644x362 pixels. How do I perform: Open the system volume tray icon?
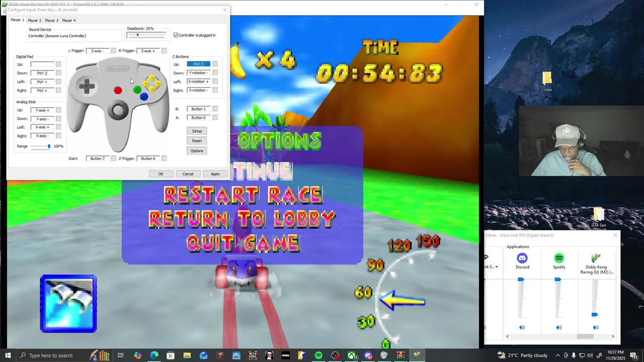click(x=590, y=355)
